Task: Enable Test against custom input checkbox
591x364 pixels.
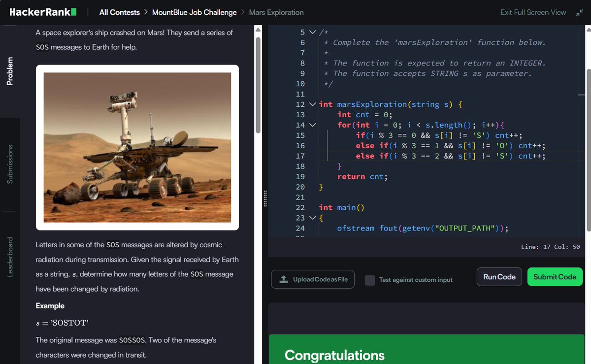Action: (x=370, y=280)
